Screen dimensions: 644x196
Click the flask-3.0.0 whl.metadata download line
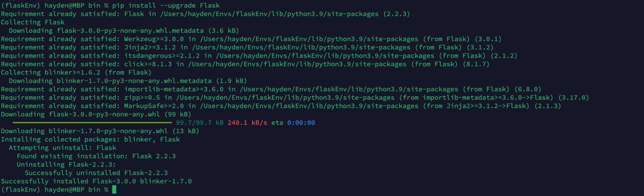point(123,30)
